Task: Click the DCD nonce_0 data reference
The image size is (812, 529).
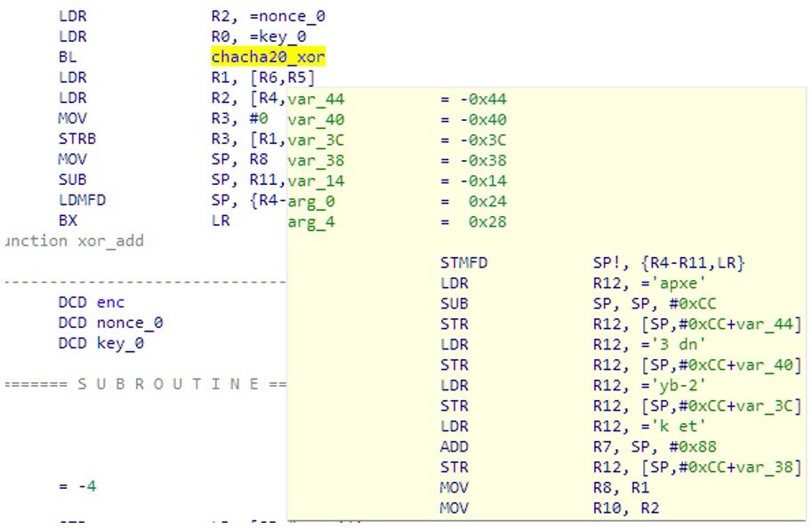Action: (110, 323)
